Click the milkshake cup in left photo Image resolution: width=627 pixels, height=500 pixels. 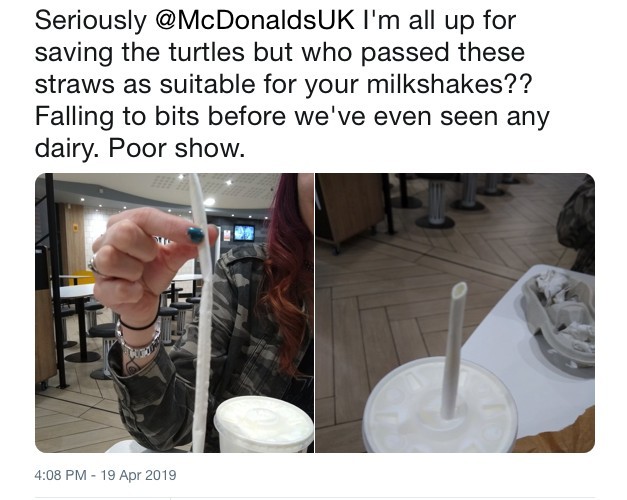(264, 424)
